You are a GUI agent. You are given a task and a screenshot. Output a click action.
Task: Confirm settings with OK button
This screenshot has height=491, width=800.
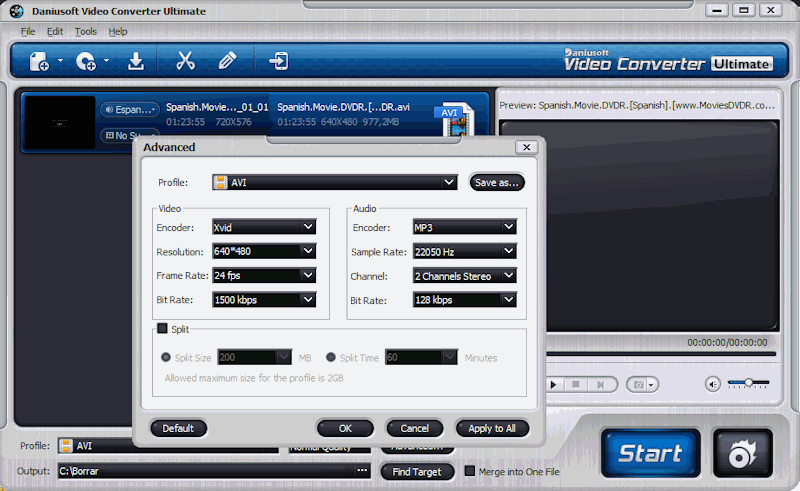click(x=345, y=428)
